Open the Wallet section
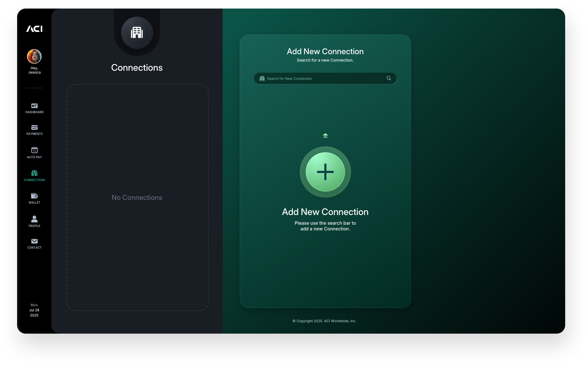 pyautogui.click(x=34, y=197)
